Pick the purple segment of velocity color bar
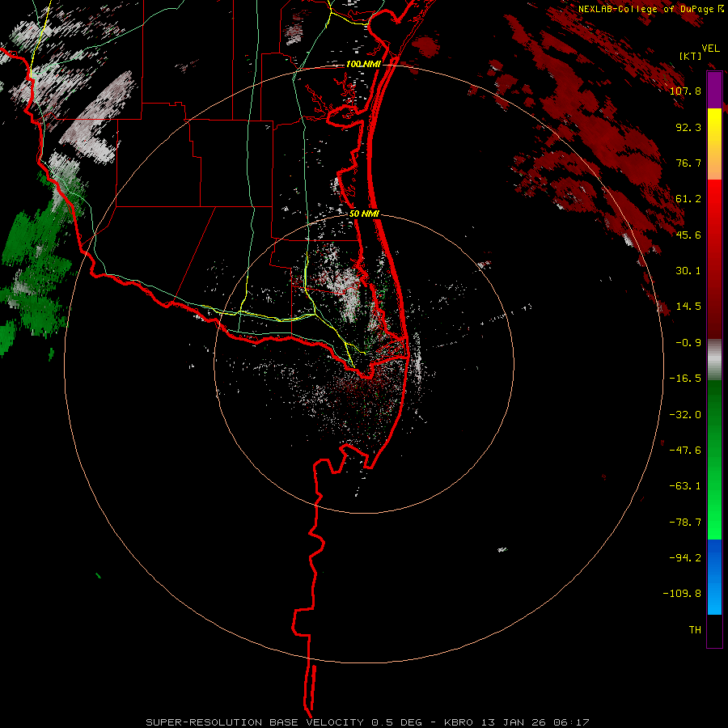Viewport: 728px width, 728px height. tap(714, 90)
